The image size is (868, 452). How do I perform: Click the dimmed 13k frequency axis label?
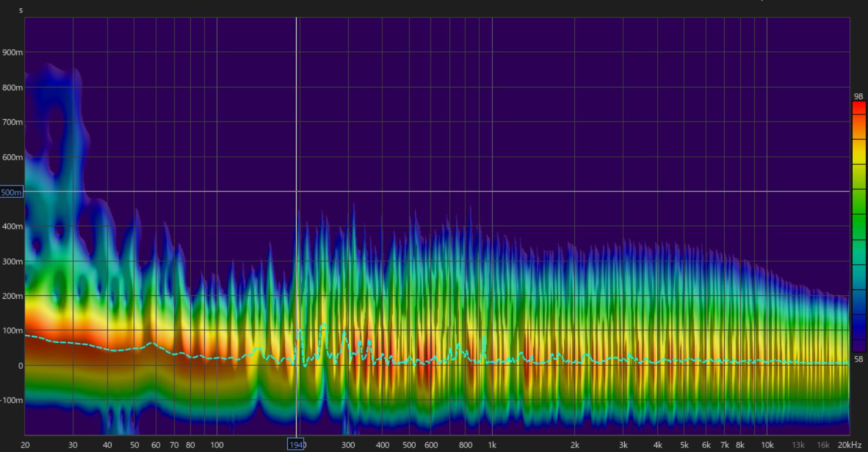798,446
